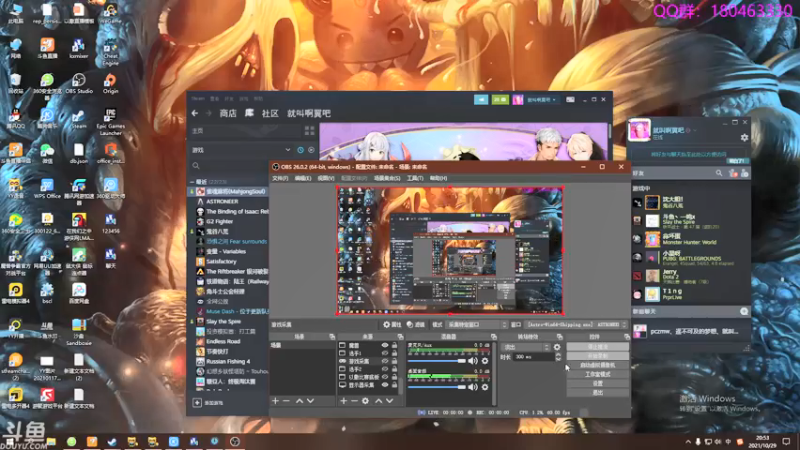Viewport: 800px width, 450px height.
Task: Toggle visibility of display capture source
Action: [x=385, y=385]
